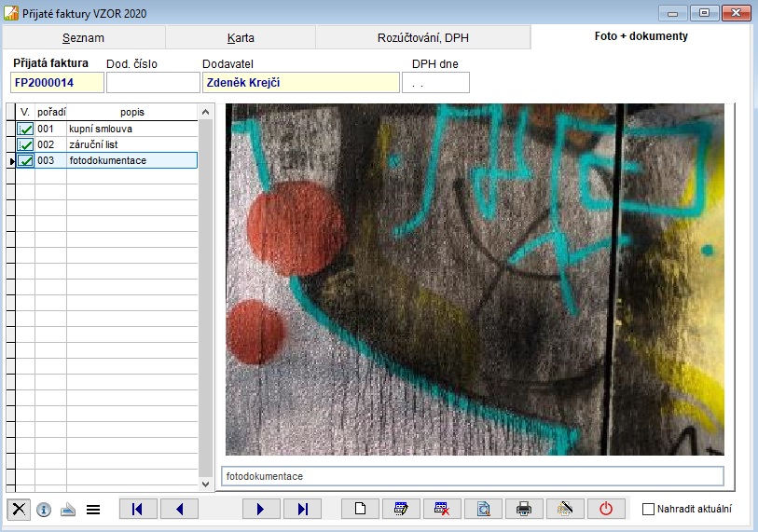This screenshot has height=532, width=758.
Task: Click order number 003 cell
Action: coord(50,160)
